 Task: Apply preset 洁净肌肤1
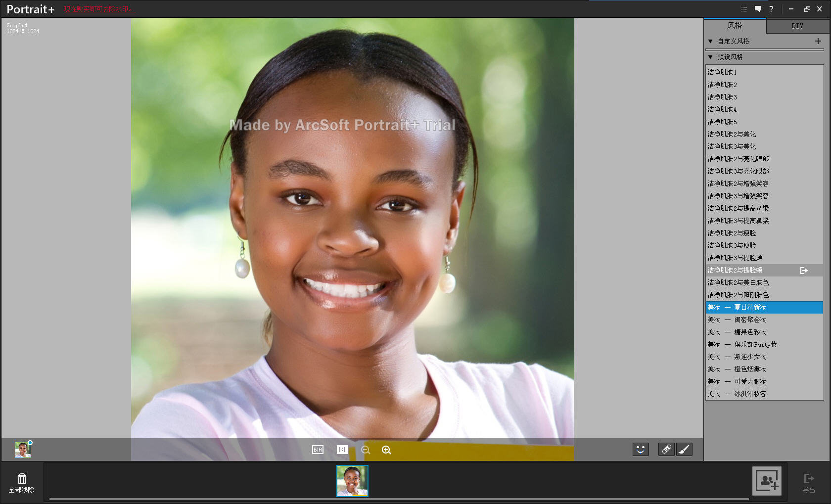(764, 72)
